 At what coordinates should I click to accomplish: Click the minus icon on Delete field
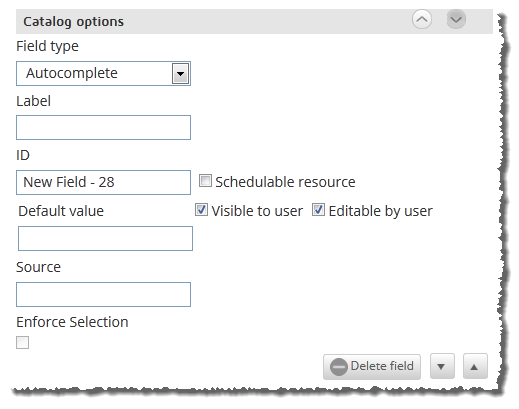click(339, 367)
